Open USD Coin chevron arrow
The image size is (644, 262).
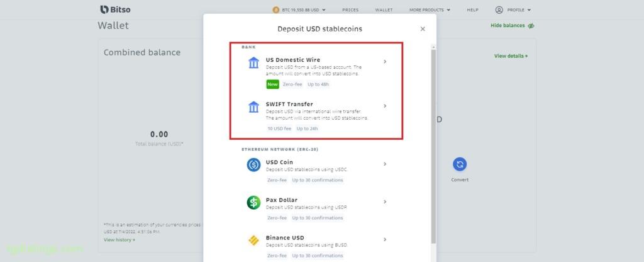click(x=385, y=164)
